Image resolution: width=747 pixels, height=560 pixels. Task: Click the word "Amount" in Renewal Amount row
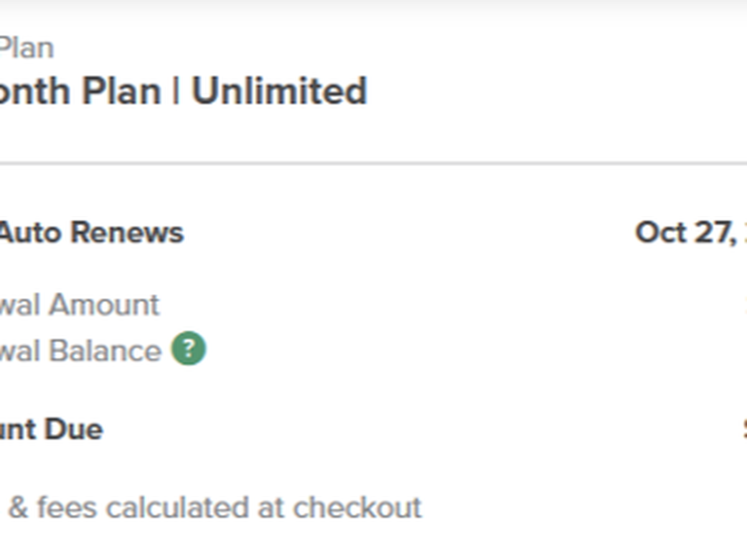(104, 305)
